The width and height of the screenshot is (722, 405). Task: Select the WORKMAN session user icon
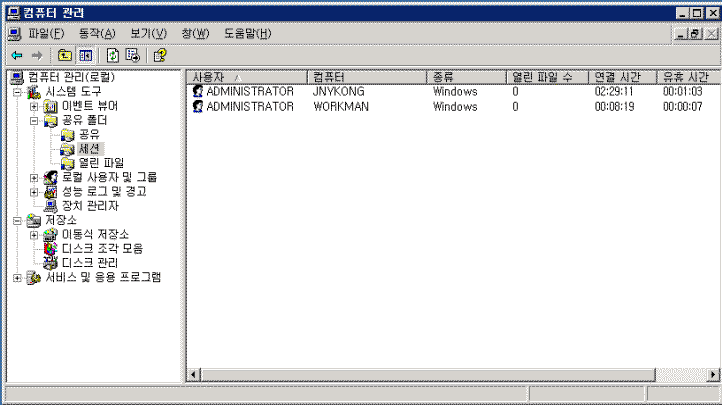[198, 107]
